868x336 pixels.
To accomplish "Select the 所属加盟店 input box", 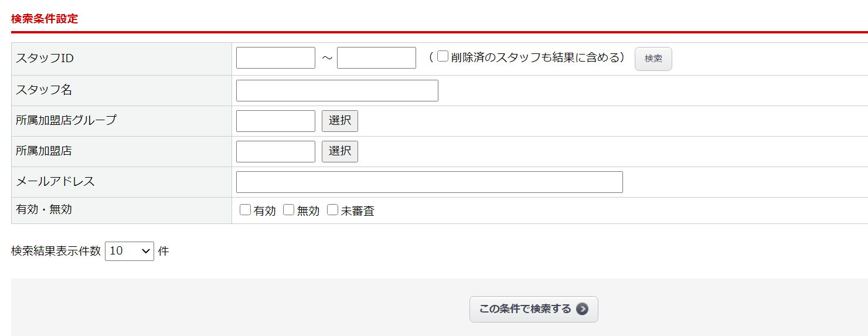I will 275,152.
